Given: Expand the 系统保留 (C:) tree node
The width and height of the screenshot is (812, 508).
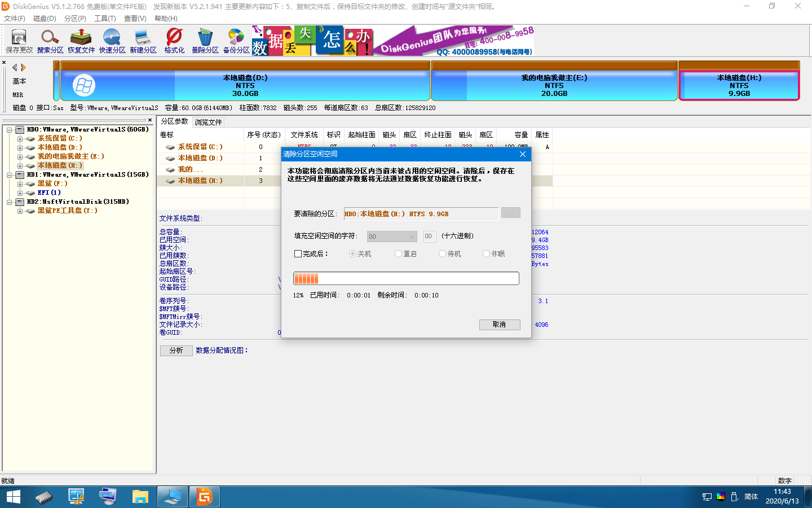Looking at the screenshot, I should [x=20, y=139].
